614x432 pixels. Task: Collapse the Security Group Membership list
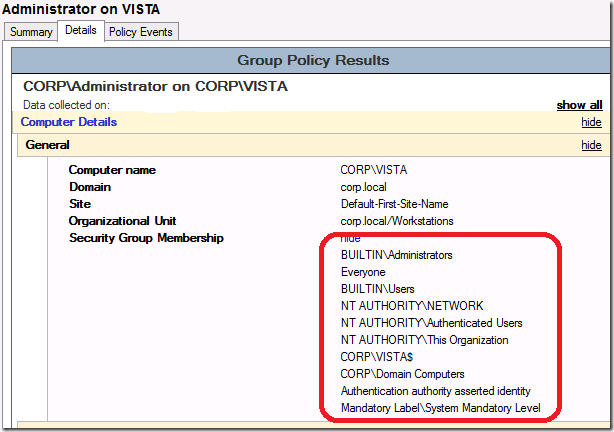point(350,238)
